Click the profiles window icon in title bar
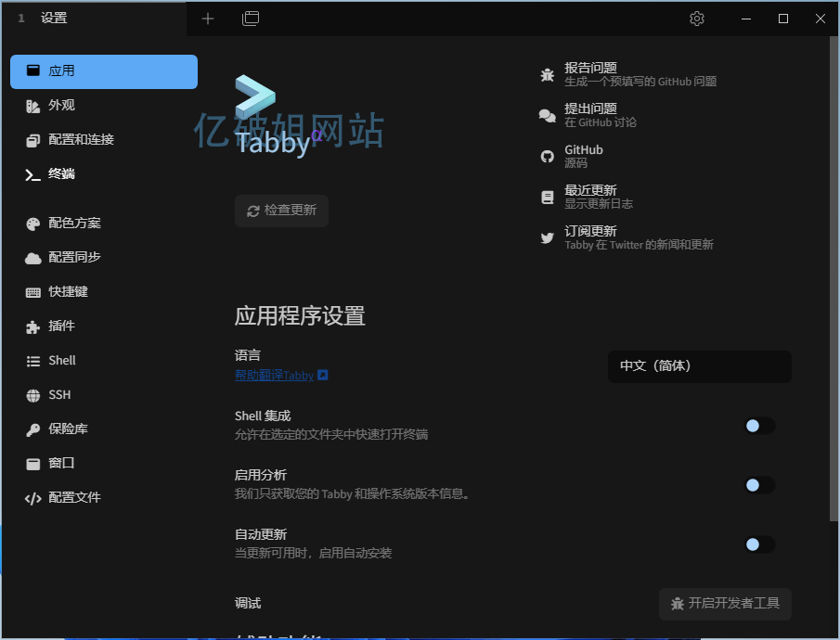This screenshot has width=840, height=640. pyautogui.click(x=251, y=19)
